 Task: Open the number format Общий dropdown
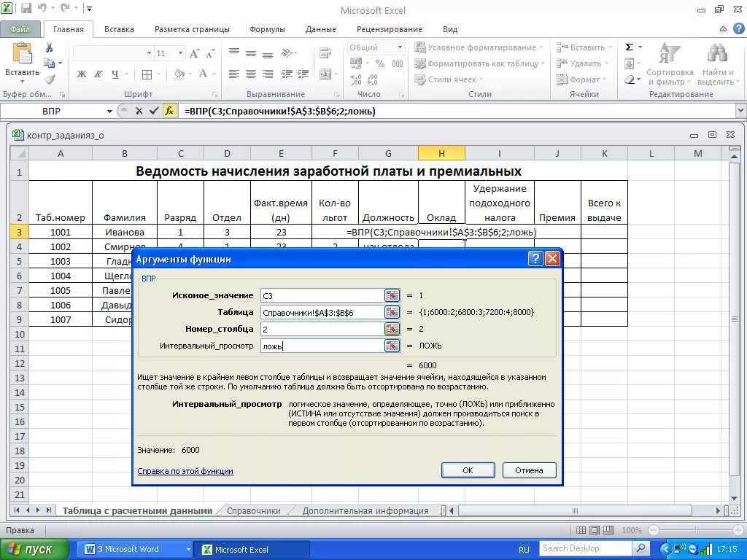pos(400,47)
